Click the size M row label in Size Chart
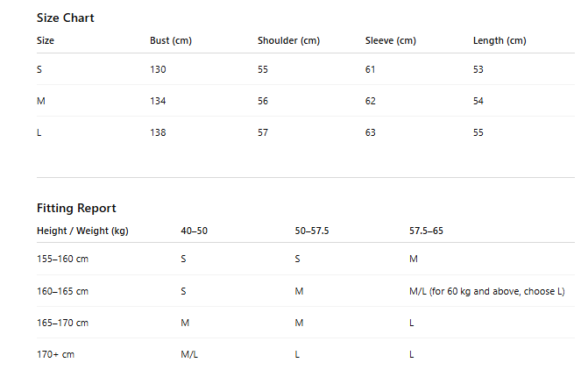The width and height of the screenshot is (588, 384). pyautogui.click(x=41, y=101)
